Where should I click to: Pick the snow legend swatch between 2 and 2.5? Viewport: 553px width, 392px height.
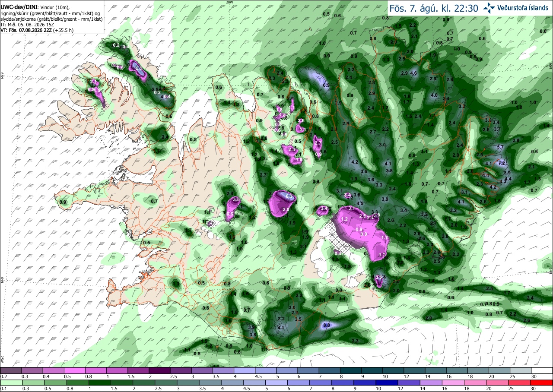click(x=159, y=370)
